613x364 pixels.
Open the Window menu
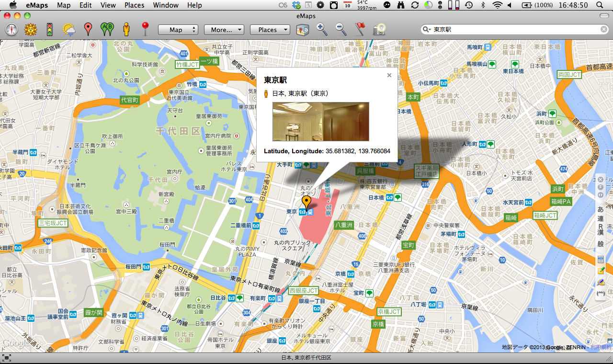(166, 5)
